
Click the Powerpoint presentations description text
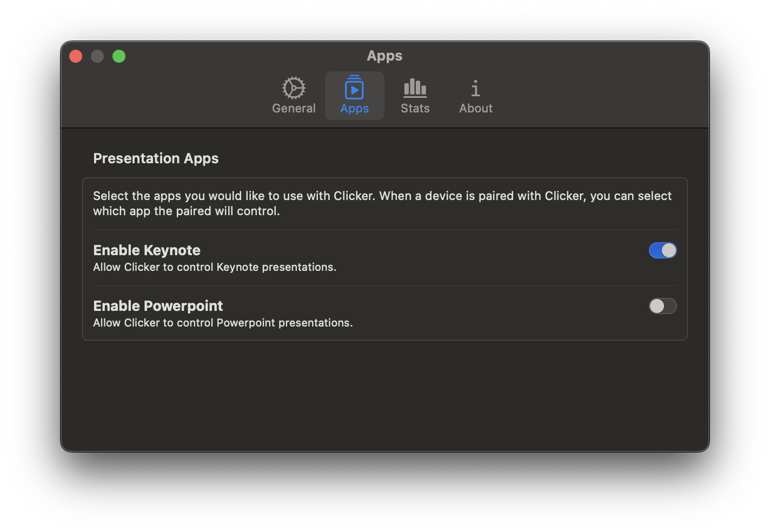tap(223, 323)
